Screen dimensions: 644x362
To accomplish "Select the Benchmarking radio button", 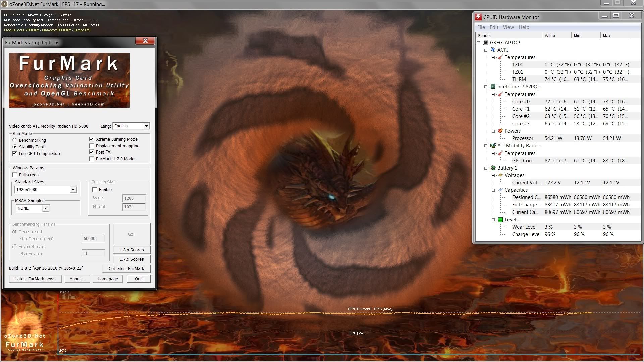I will [14, 140].
